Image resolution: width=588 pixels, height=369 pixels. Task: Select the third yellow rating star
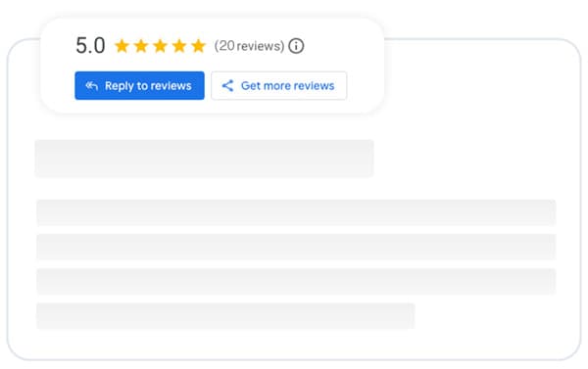click(160, 46)
